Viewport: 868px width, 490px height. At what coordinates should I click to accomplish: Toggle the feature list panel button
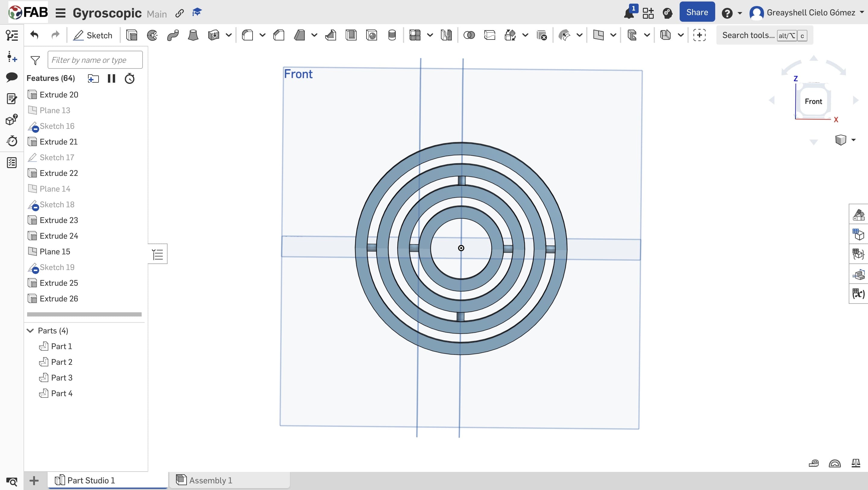[158, 254]
